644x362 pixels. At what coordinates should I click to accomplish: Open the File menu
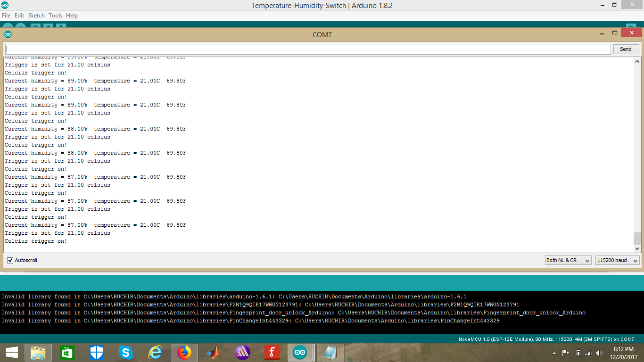tap(6, 16)
